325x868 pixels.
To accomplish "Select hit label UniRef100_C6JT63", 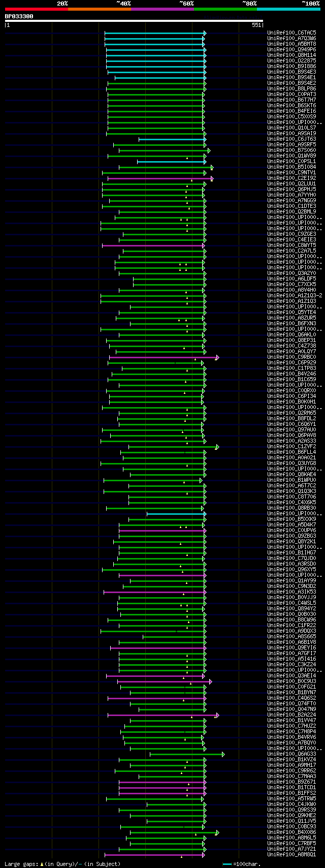I will 291,139.
